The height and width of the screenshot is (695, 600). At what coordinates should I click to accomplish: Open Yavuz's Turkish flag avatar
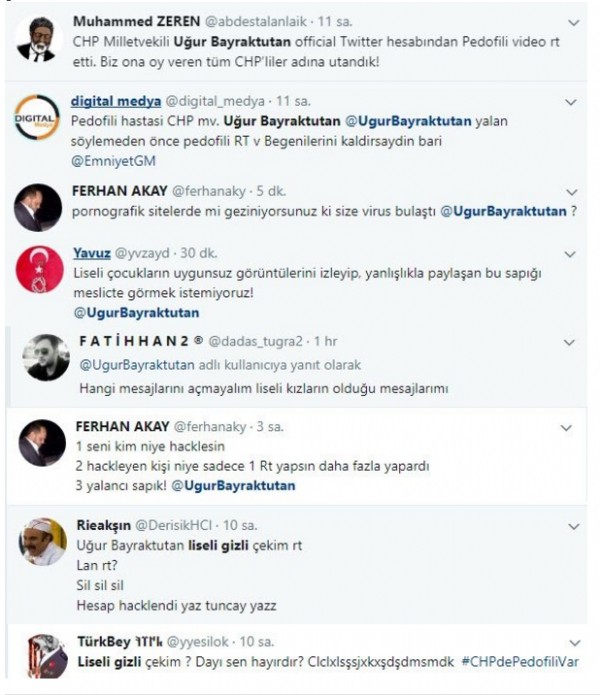pyautogui.click(x=40, y=269)
